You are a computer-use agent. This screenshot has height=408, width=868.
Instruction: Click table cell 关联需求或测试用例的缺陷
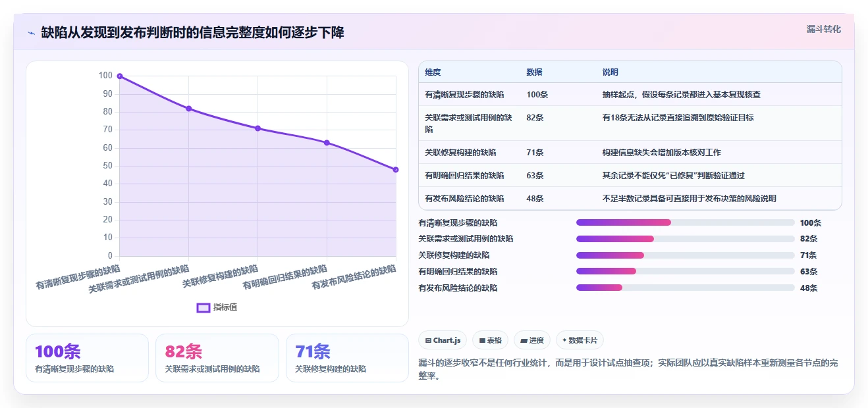pyautogui.click(x=469, y=123)
